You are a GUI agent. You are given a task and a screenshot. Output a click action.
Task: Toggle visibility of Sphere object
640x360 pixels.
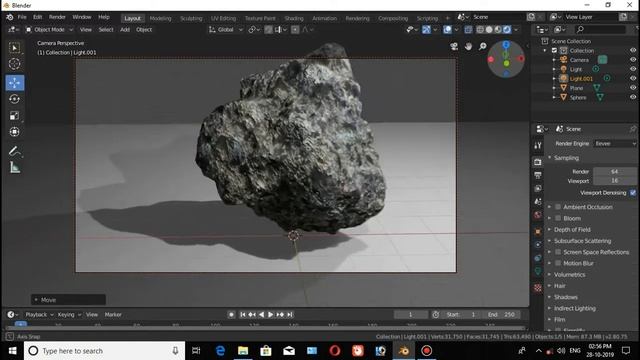633,97
